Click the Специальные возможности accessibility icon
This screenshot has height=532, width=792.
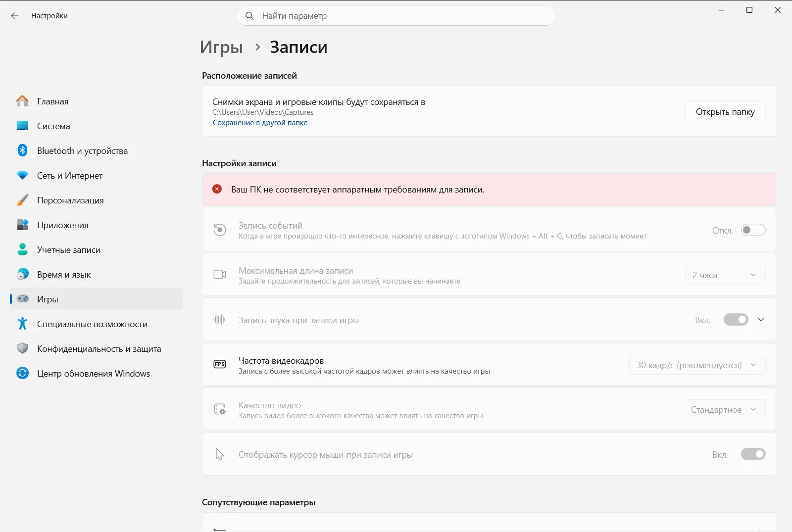click(x=22, y=324)
